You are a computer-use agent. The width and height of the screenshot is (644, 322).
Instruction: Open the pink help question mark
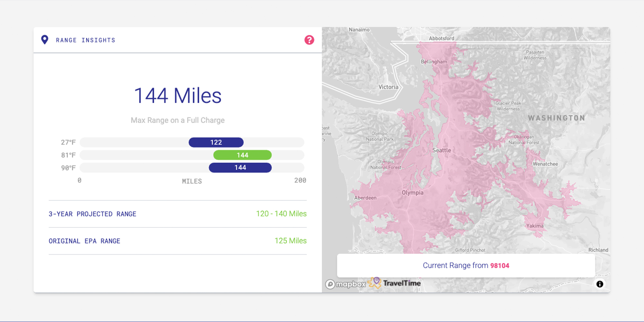click(x=309, y=40)
